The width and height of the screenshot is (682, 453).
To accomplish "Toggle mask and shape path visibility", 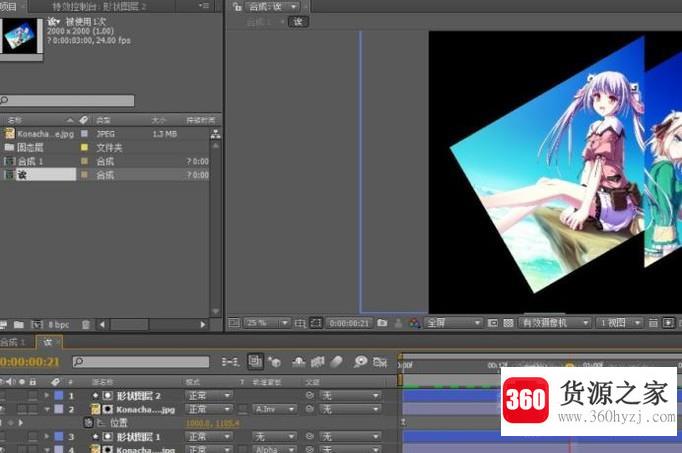I will coord(316,323).
